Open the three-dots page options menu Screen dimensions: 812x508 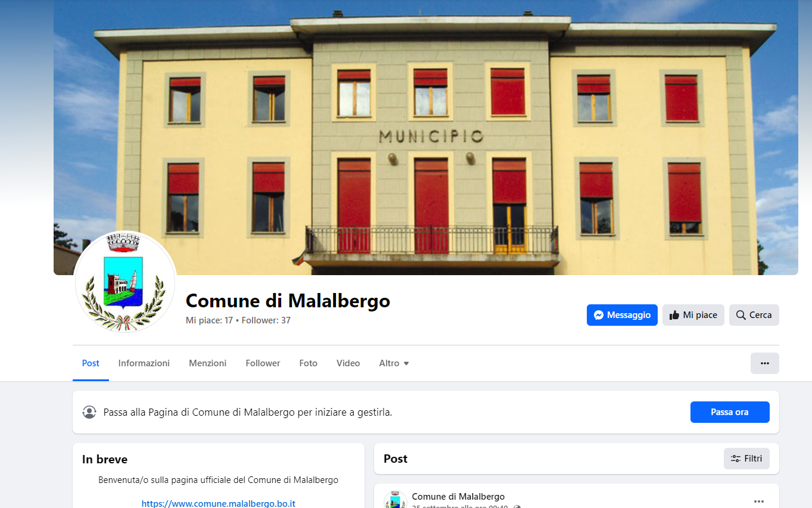tap(765, 363)
